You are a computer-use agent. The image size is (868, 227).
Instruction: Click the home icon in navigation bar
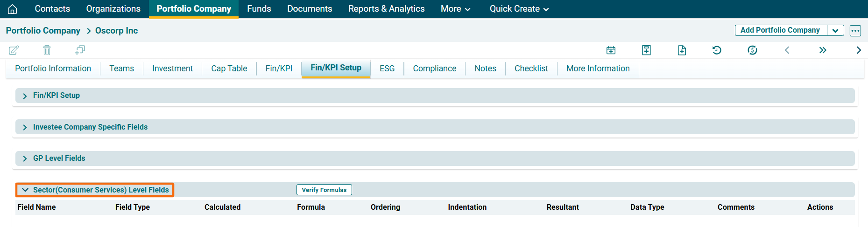13,9
